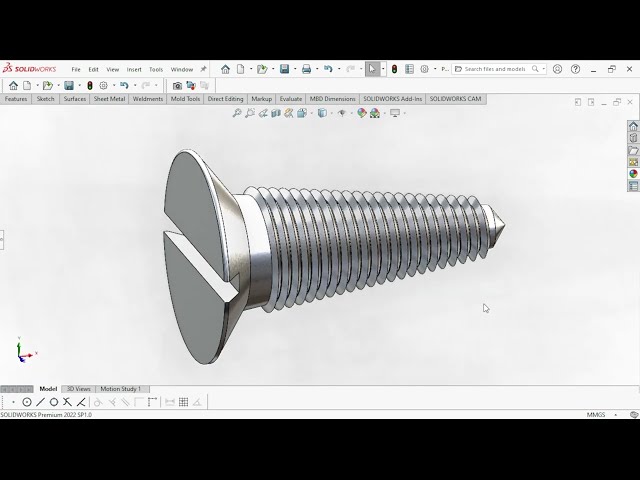Image resolution: width=640 pixels, height=480 pixels.
Task: Switch to the Evaluate tab
Action: tap(291, 99)
